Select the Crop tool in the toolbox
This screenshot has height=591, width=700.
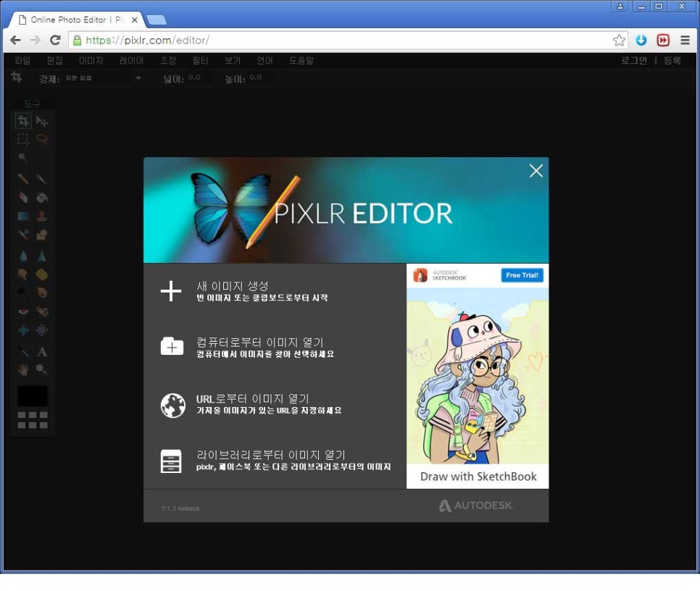[23, 121]
